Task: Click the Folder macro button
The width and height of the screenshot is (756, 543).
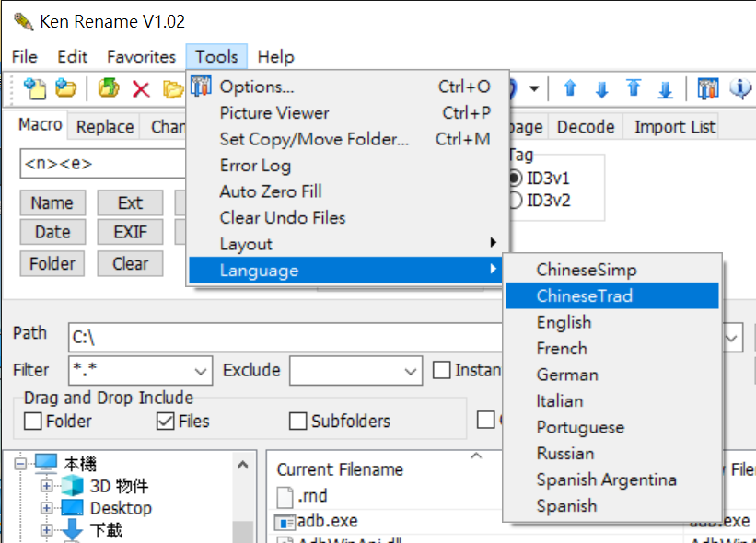Action: (x=52, y=263)
